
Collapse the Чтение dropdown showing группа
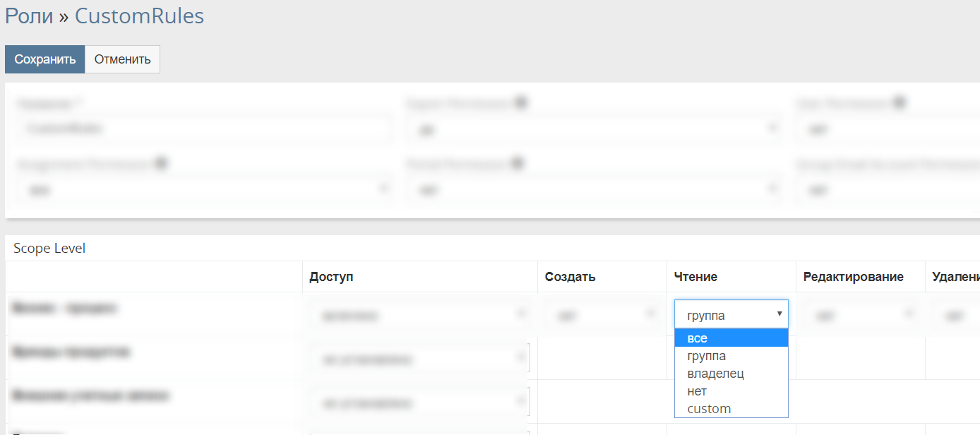(731, 315)
